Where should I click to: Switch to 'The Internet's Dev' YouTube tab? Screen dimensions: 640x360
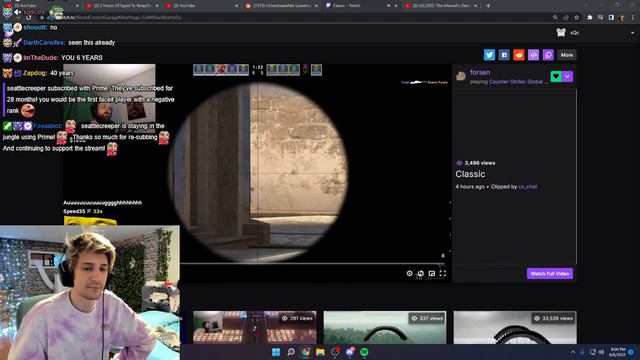(441, 6)
